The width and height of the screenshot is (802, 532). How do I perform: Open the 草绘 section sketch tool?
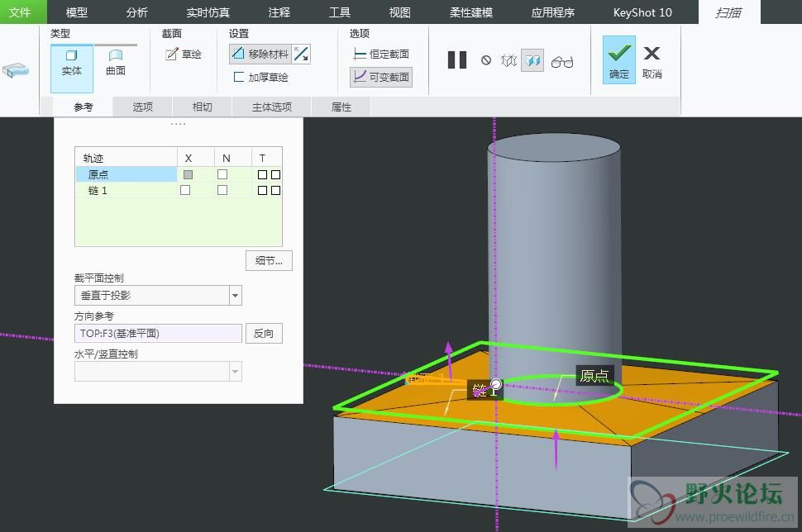coord(183,55)
